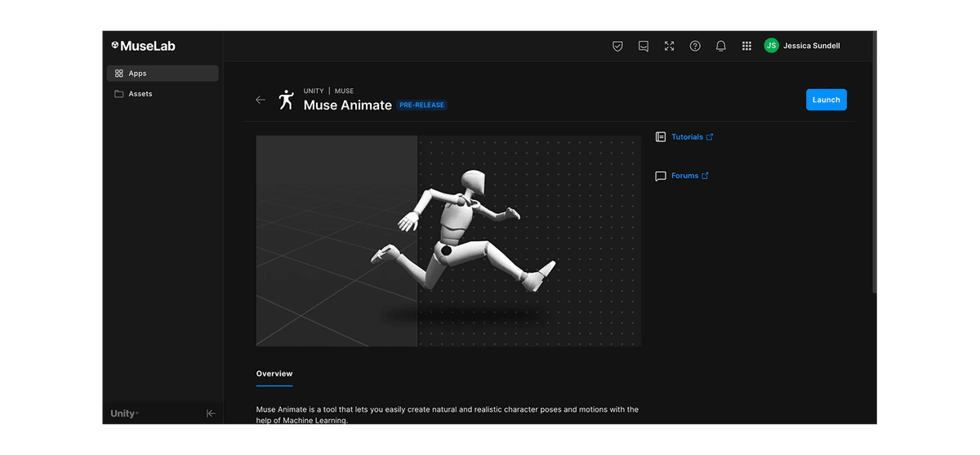Click the shield check icon in header

coord(617,46)
